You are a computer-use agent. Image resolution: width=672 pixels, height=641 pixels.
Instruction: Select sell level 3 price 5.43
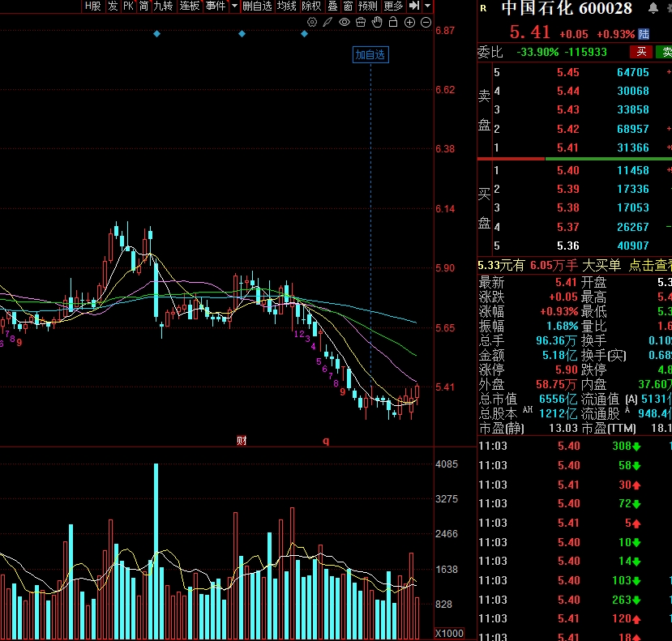(568, 109)
